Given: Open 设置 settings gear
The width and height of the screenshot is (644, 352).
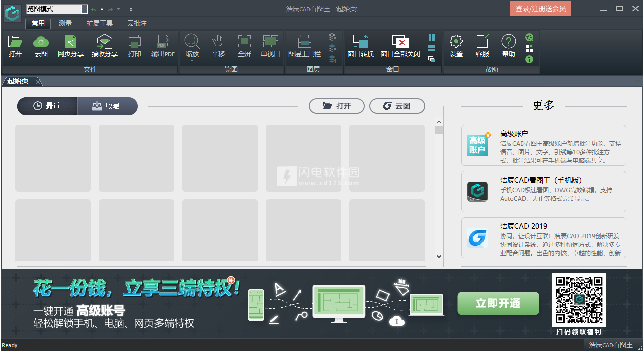Looking at the screenshot, I should 456,46.
